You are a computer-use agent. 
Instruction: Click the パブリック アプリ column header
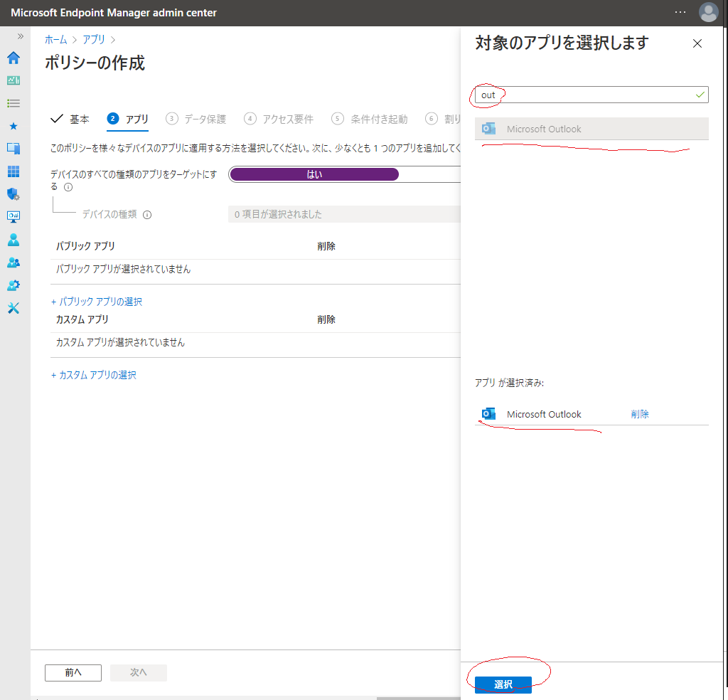(x=85, y=246)
